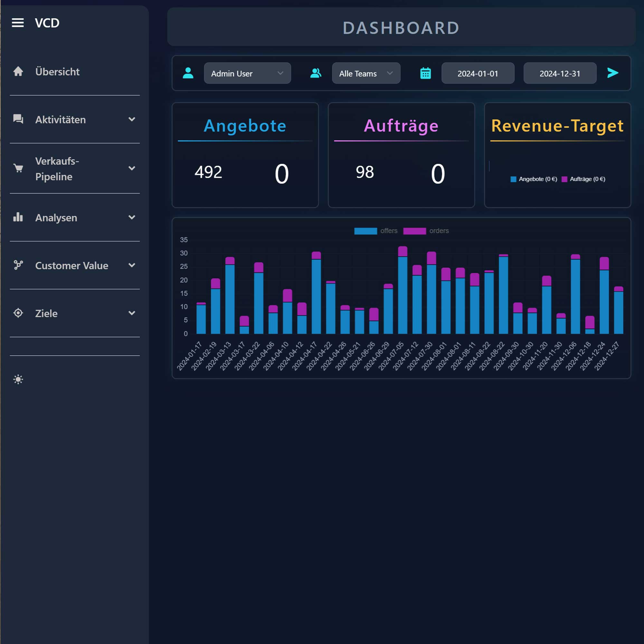Viewport: 644px width, 644px height.
Task: Toggle the orders legend swatch in chart
Action: point(414,231)
